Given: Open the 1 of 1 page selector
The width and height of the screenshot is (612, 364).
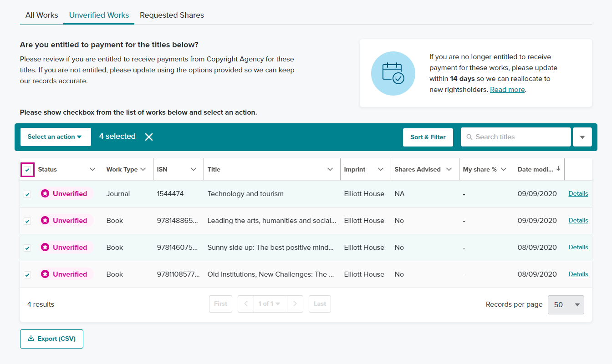Looking at the screenshot, I should pos(270,304).
